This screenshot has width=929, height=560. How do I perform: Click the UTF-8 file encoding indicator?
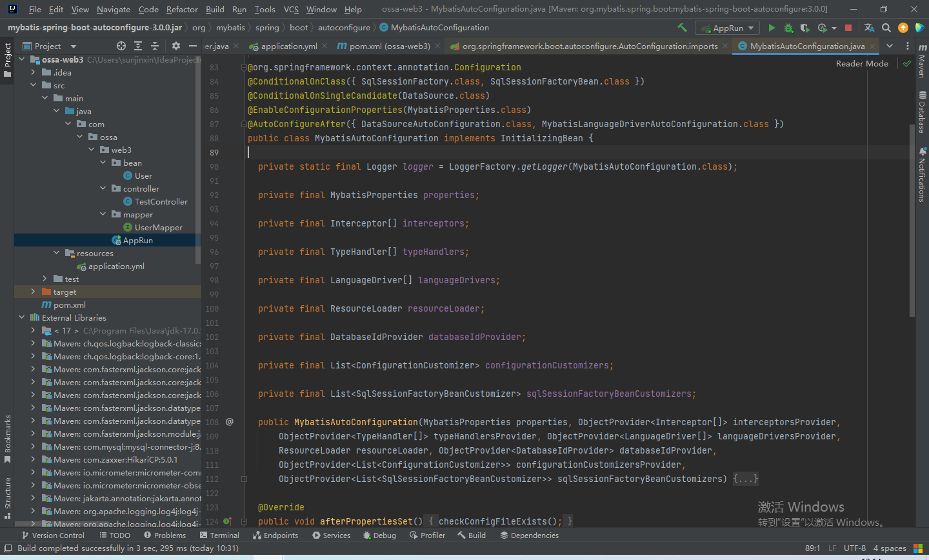pyautogui.click(x=855, y=548)
